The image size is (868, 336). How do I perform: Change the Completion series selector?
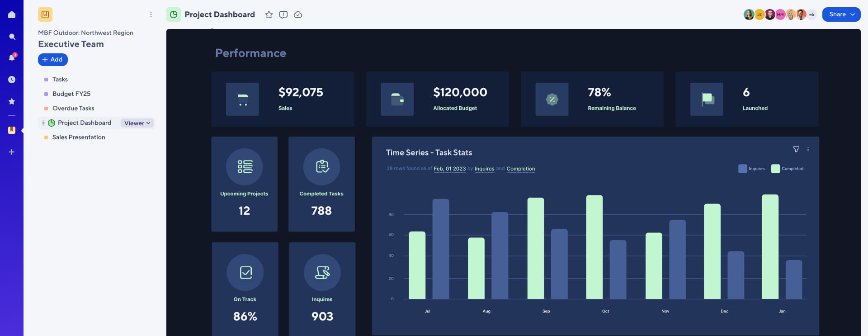pos(521,169)
